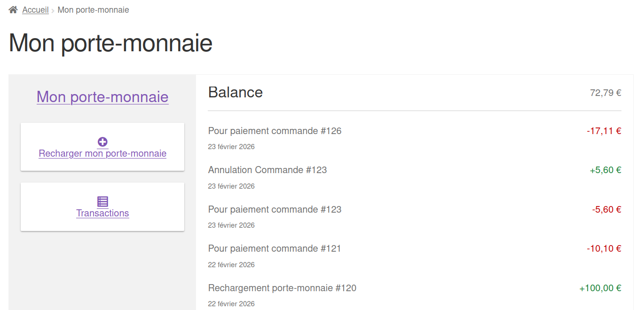This screenshot has height=310, width=644.
Task: Go to the Accueil breadcrumb link
Action: coord(35,10)
